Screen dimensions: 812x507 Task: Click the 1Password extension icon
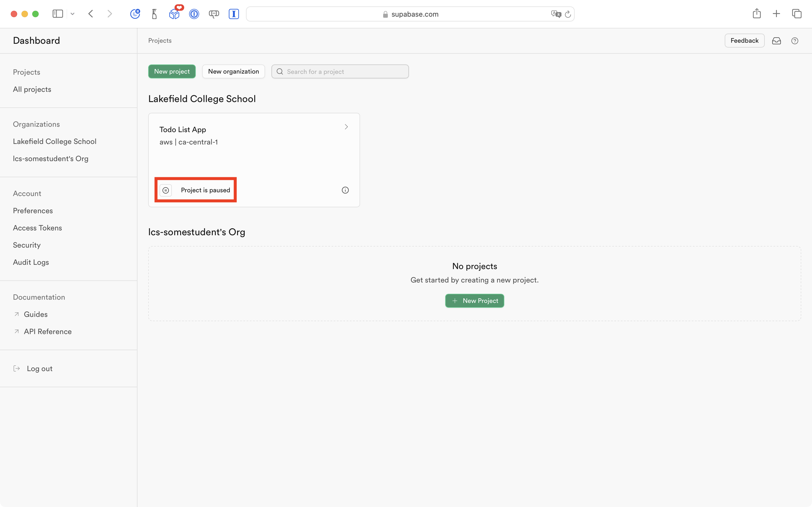coord(194,14)
